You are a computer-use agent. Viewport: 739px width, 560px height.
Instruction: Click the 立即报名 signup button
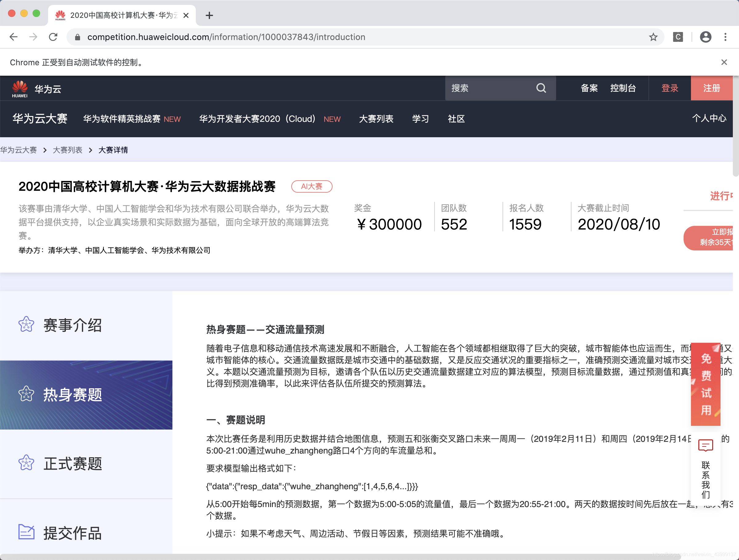click(709, 238)
